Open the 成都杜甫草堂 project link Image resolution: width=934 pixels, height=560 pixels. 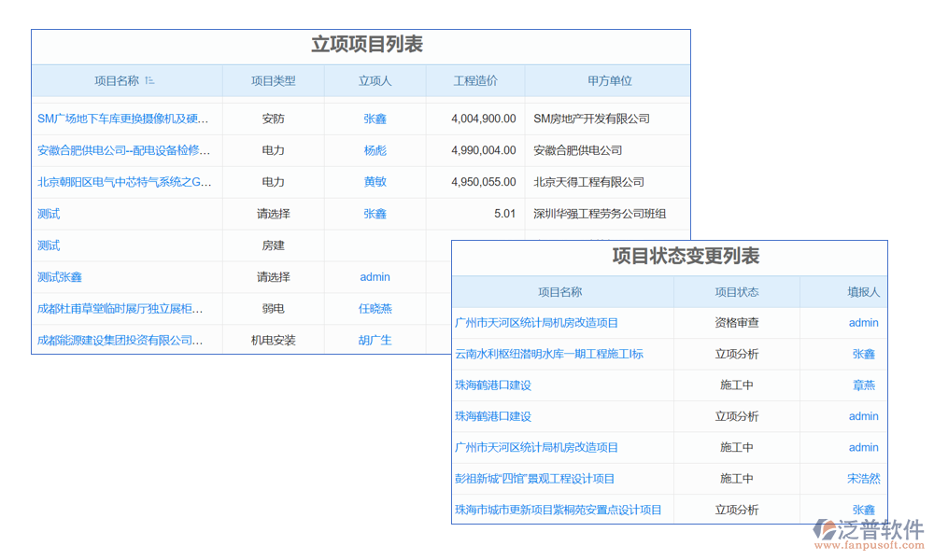tap(120, 309)
